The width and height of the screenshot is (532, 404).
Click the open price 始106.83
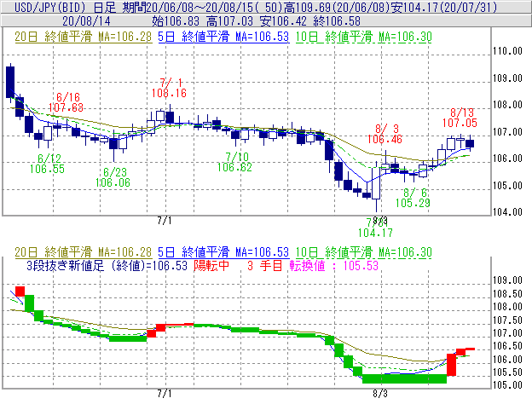pos(176,21)
